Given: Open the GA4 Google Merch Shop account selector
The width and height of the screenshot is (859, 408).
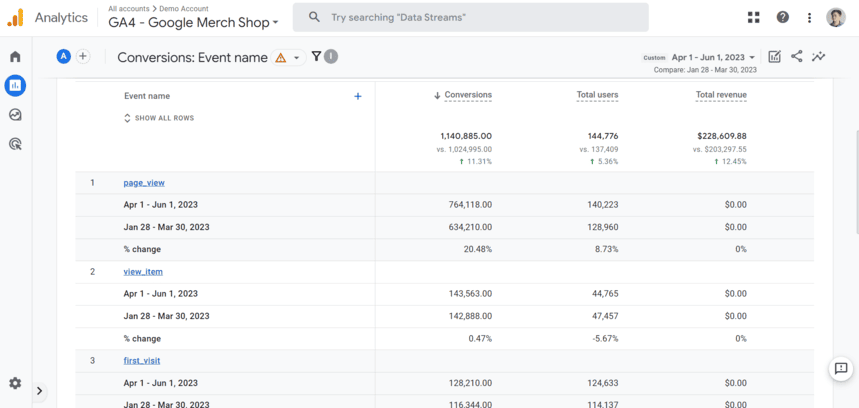Looking at the screenshot, I should click(193, 22).
